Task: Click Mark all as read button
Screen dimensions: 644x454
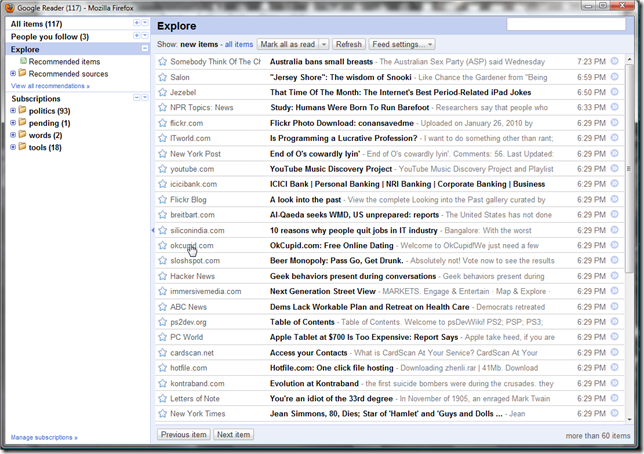Action: point(288,44)
